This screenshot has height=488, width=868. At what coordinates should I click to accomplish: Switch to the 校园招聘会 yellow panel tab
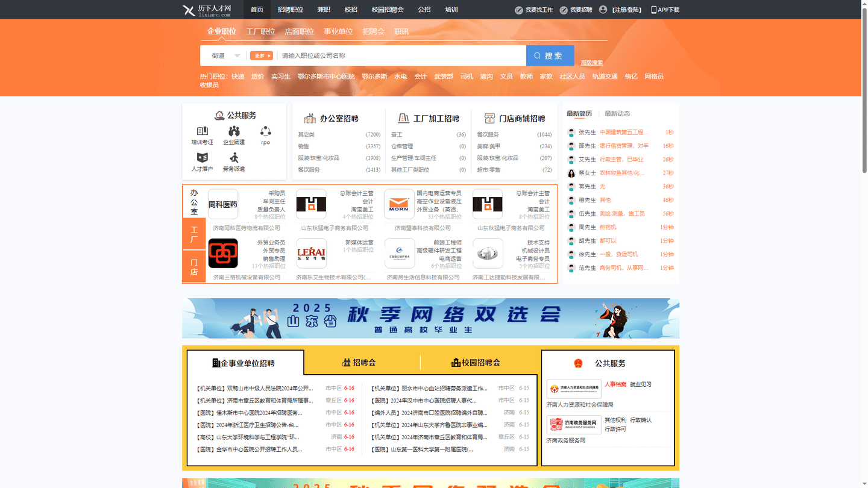[x=476, y=362]
